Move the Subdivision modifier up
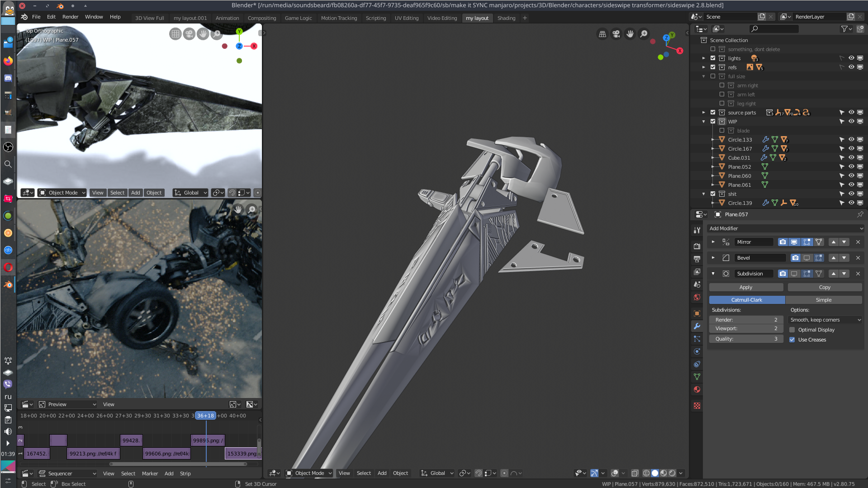This screenshot has width=868, height=488. [x=833, y=274]
